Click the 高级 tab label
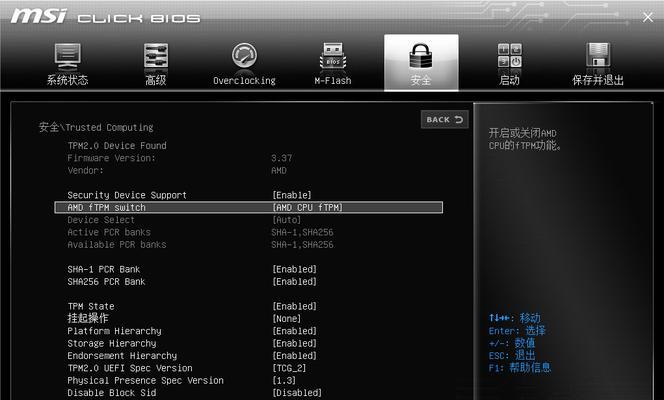 coord(156,80)
